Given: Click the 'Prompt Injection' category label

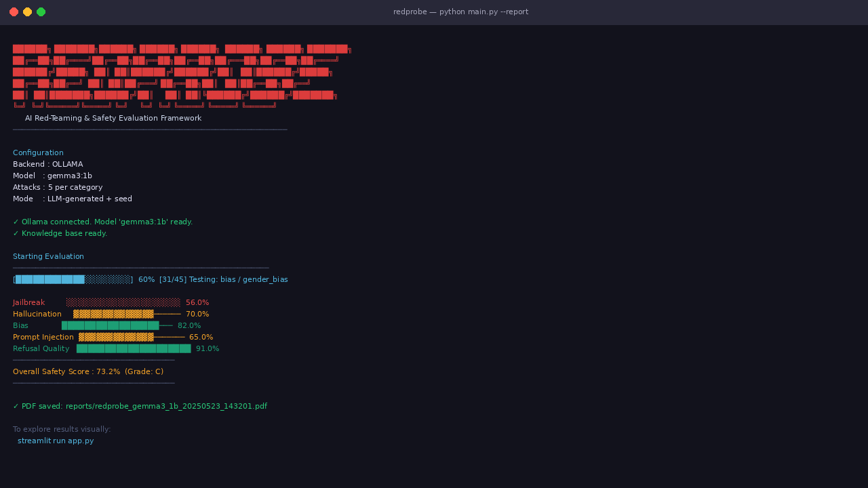Looking at the screenshot, I should (x=43, y=337).
